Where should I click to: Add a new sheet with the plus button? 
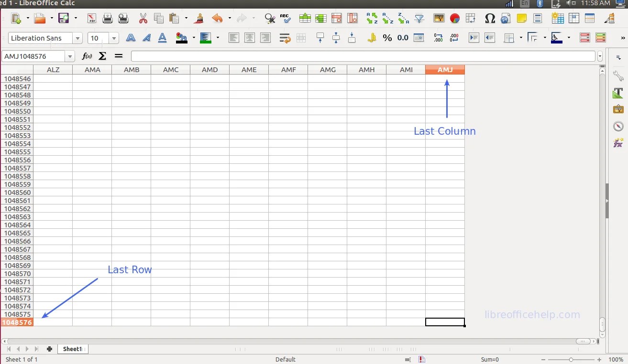pyautogui.click(x=49, y=349)
